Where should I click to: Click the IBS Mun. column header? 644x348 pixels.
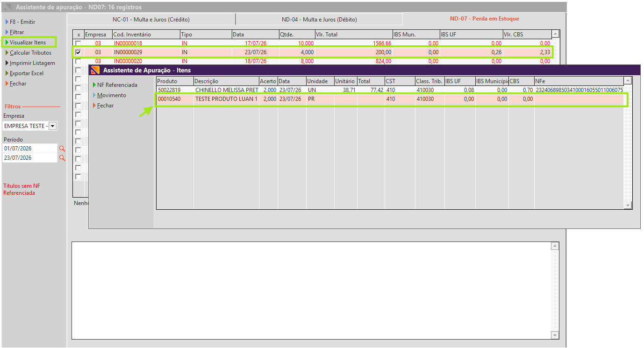(x=416, y=35)
